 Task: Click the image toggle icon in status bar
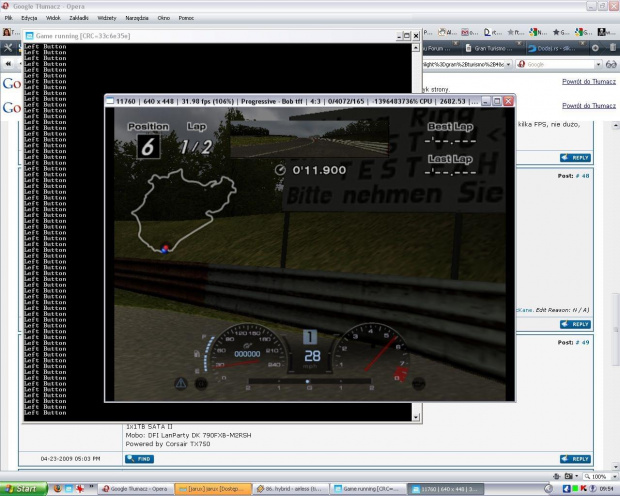(x=569, y=476)
